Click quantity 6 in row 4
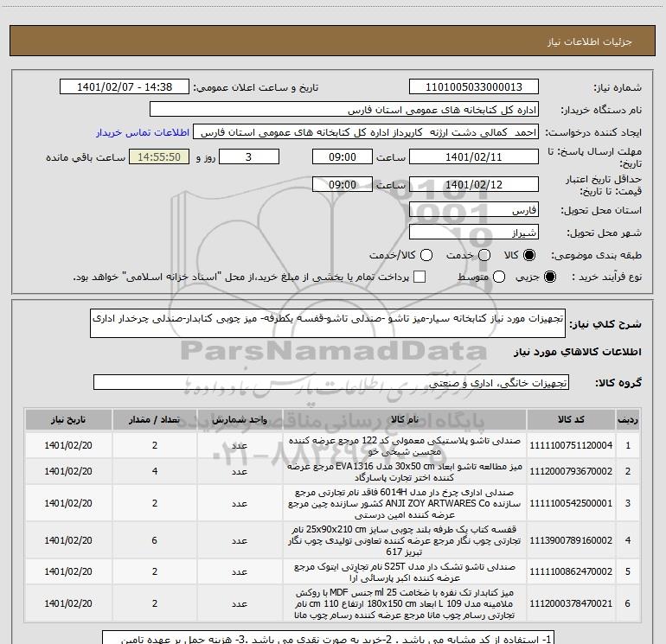Screen dimensions: 666x644 [x=155, y=540]
